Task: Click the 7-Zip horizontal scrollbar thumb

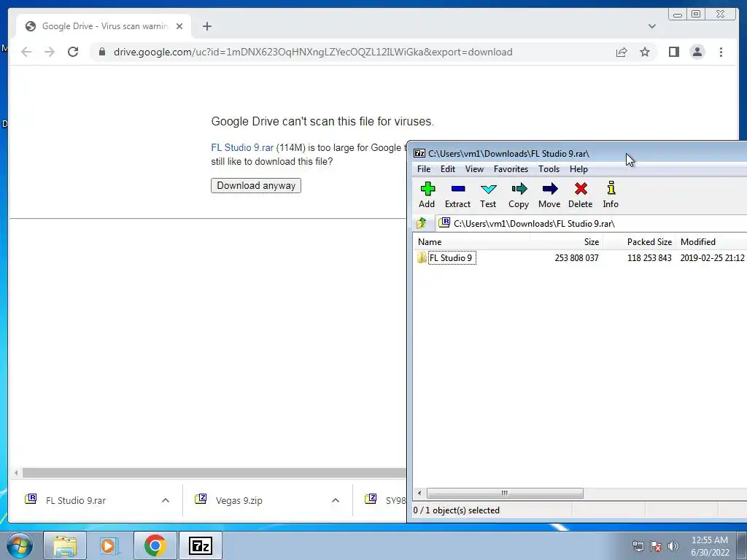Action: coord(505,493)
